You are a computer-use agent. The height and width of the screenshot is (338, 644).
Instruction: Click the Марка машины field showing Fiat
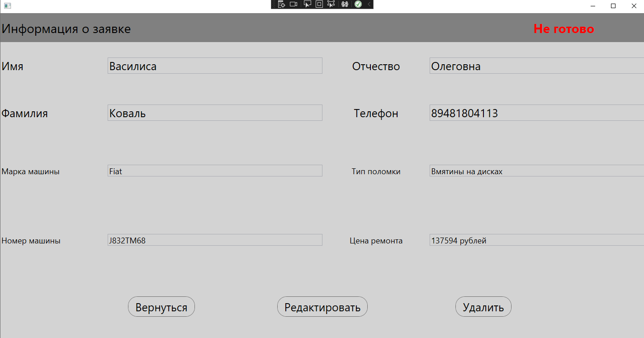pyautogui.click(x=214, y=171)
